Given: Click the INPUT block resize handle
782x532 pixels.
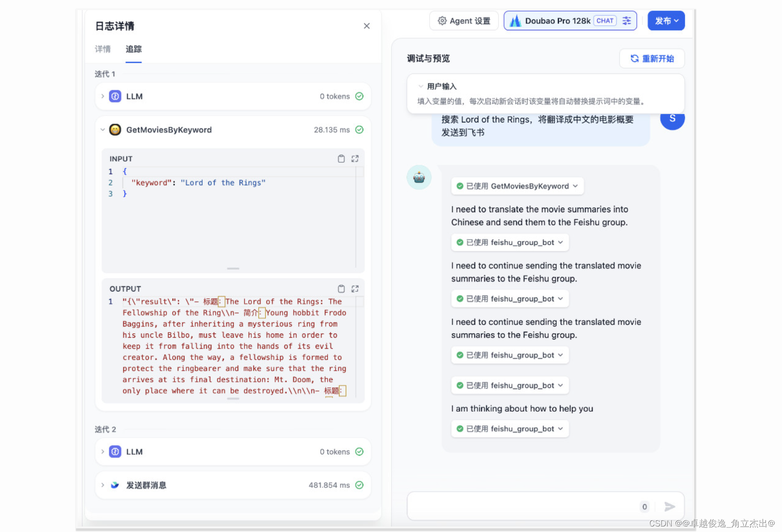Looking at the screenshot, I should [233, 268].
